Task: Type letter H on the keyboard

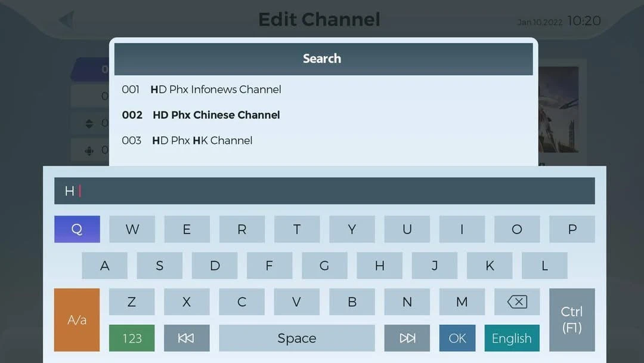Action: 379,266
